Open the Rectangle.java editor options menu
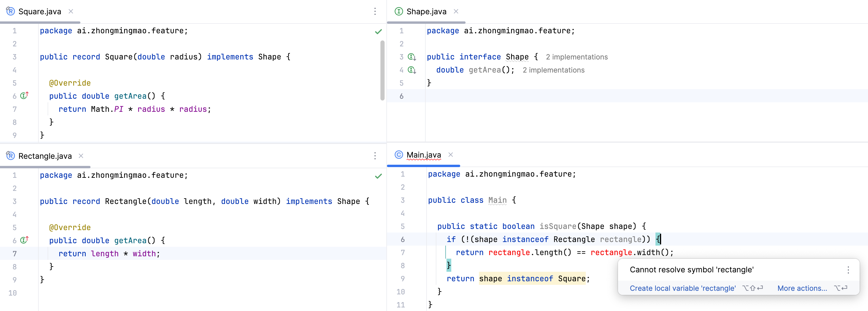868x311 pixels. pyautogui.click(x=375, y=155)
